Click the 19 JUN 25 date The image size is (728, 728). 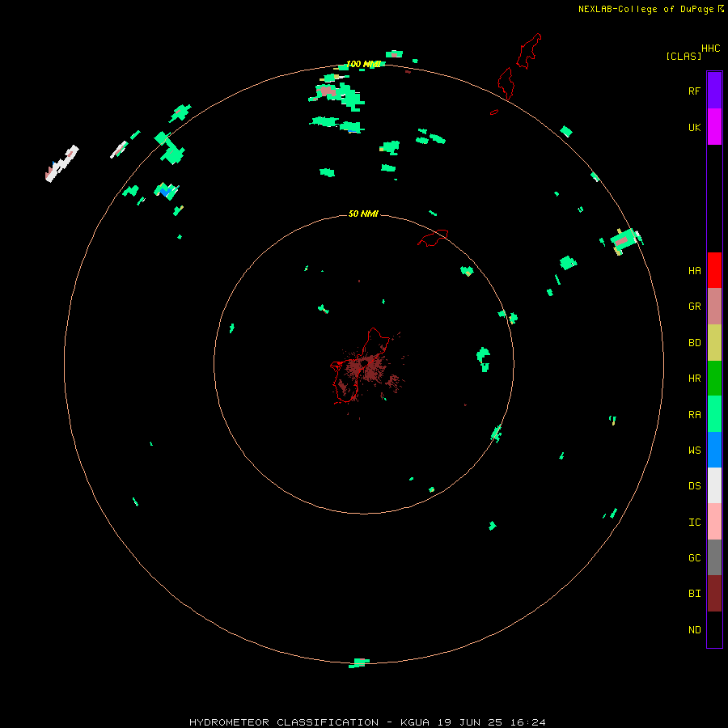coord(470,722)
